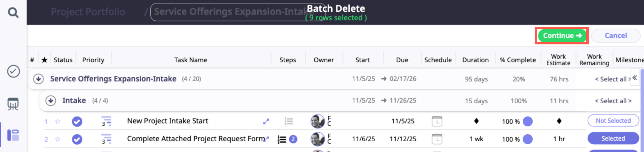Expand the New Project Intake Start task details
The image size is (644, 152).
(266, 121)
